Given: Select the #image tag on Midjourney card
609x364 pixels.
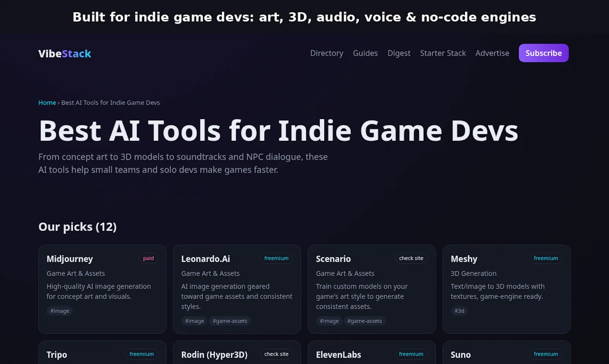Looking at the screenshot, I should pos(60,311).
